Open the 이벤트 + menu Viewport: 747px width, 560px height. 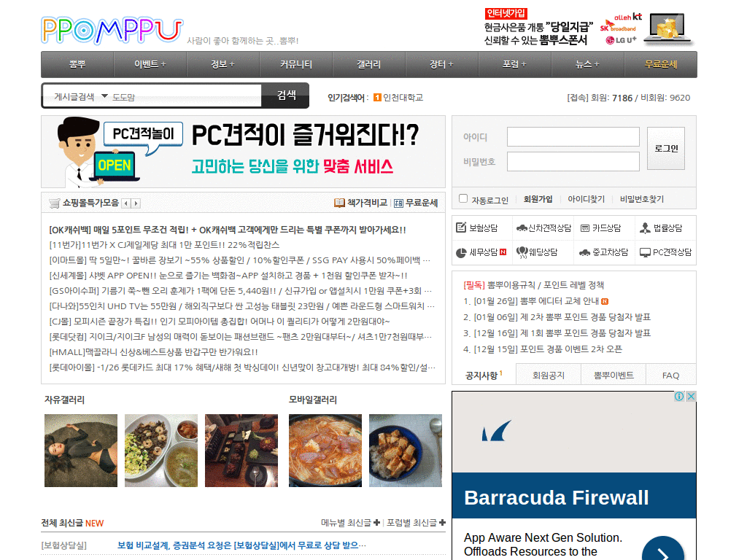coord(150,64)
